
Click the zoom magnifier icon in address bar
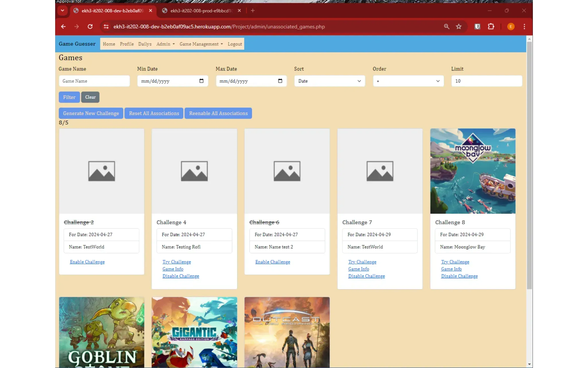(x=446, y=26)
